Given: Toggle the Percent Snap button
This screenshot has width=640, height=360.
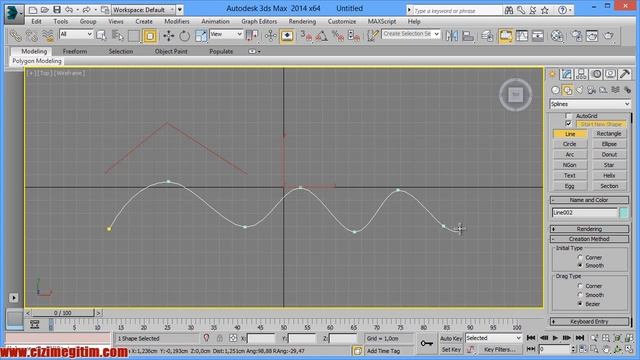Looking at the screenshot, I should click(x=338, y=36).
